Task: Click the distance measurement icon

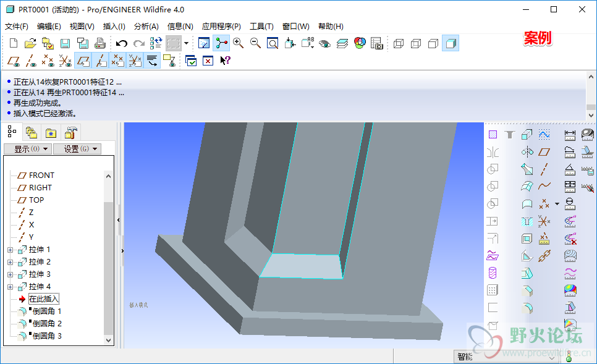Action: tap(570, 134)
